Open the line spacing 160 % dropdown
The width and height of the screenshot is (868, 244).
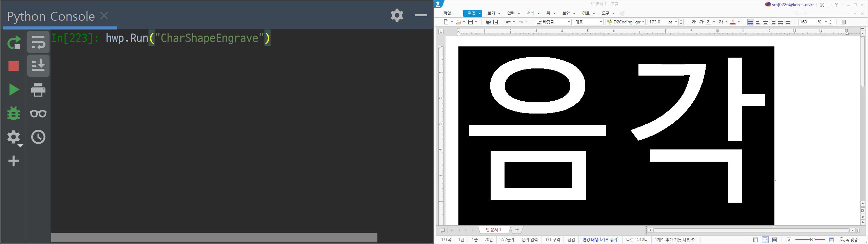826,22
